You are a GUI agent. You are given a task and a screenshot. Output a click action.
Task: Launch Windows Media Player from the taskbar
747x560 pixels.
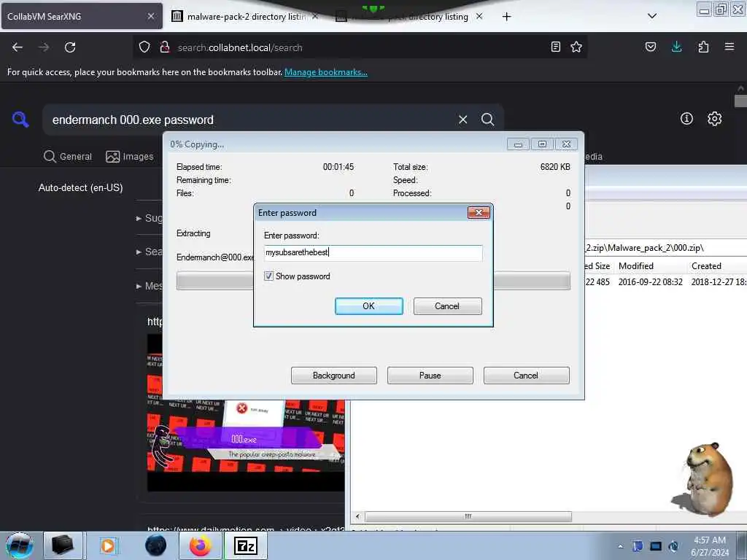(x=108, y=545)
